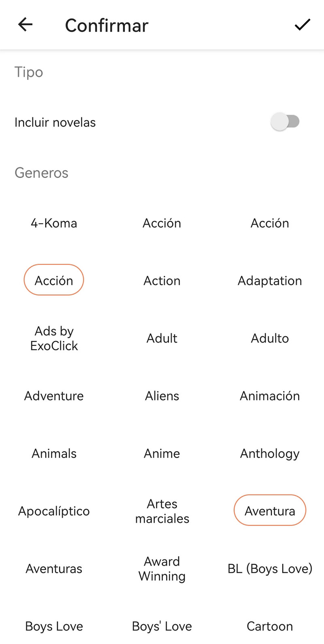The height and width of the screenshot is (644, 324).
Task: Select the Aliens genre
Action: point(162,396)
